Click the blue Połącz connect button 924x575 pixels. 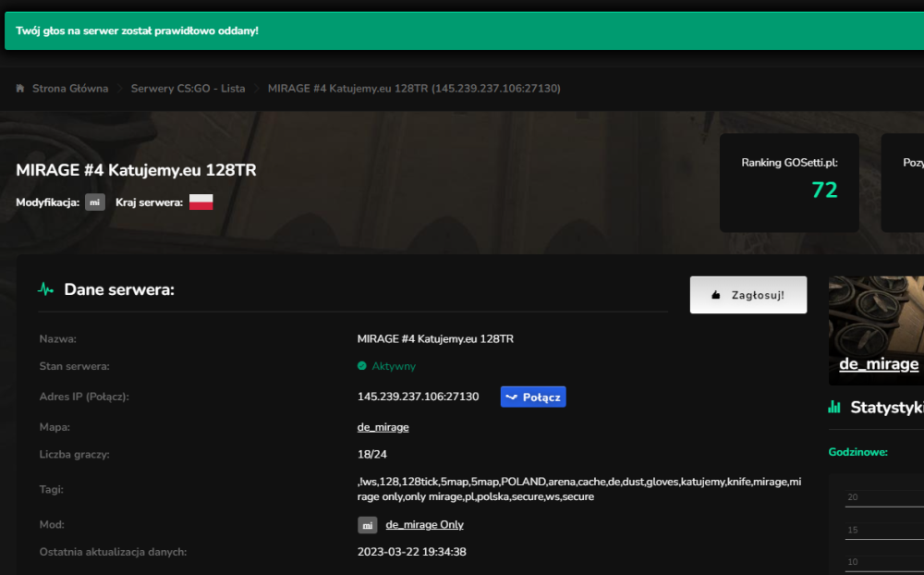(x=533, y=397)
